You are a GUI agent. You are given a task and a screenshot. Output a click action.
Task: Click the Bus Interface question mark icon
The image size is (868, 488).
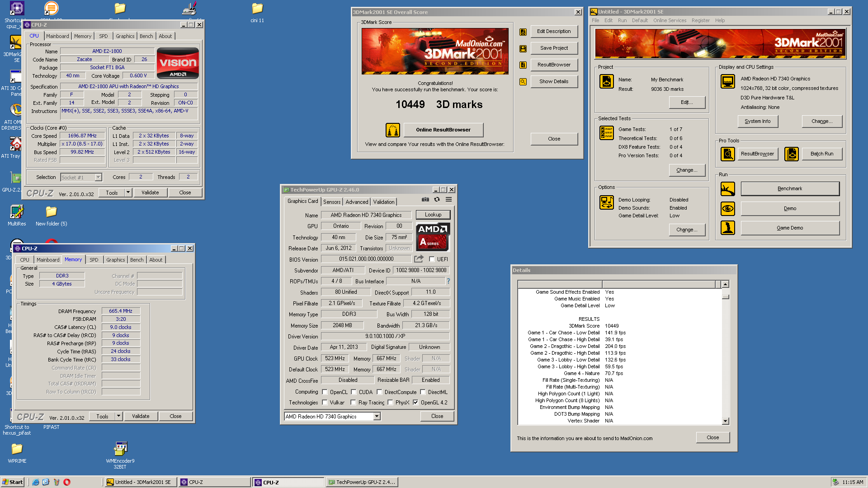click(x=448, y=281)
